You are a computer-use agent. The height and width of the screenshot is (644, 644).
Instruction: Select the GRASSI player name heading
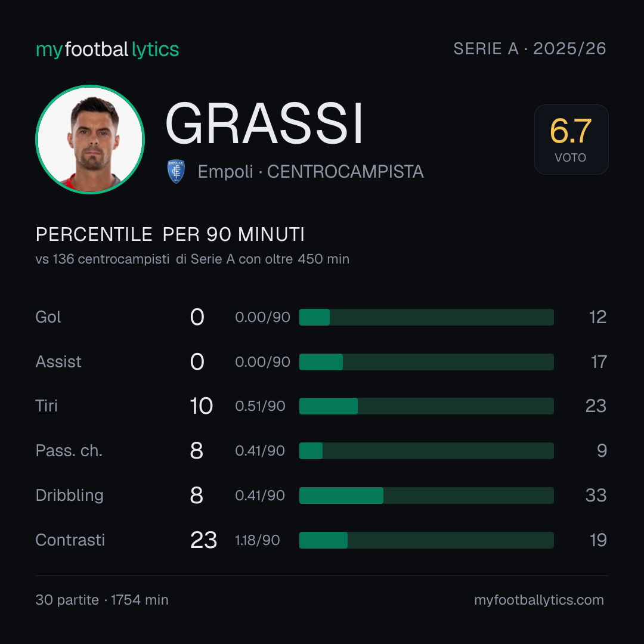264,123
